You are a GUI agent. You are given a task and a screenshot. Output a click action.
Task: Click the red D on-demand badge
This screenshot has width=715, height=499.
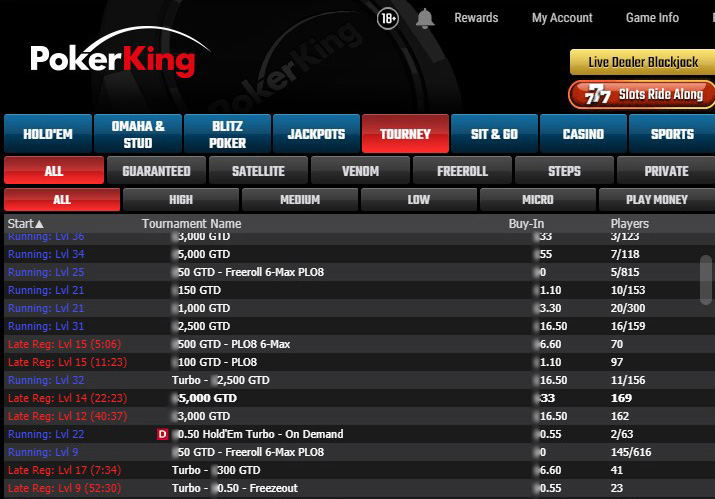[163, 434]
